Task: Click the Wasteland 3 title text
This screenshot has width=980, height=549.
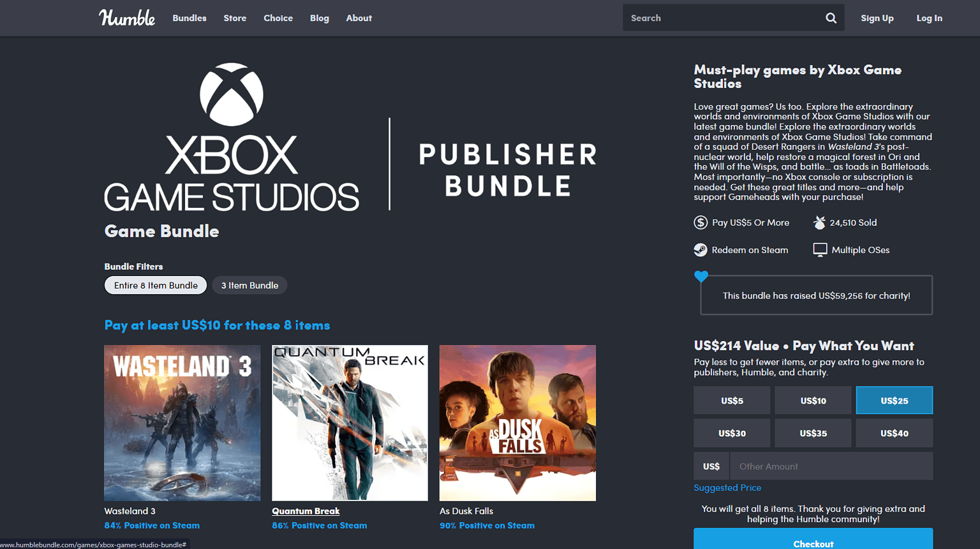Action: (130, 511)
